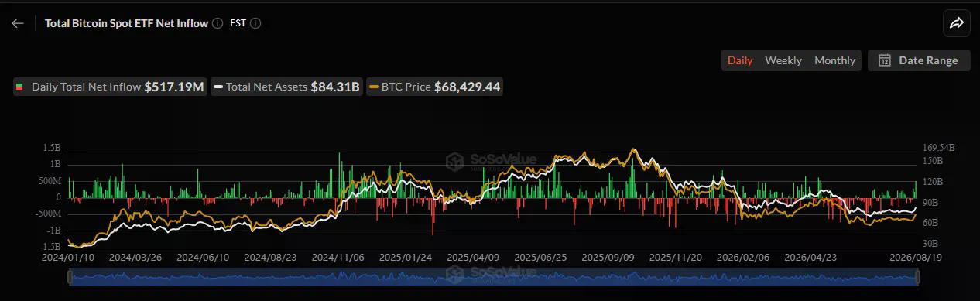
Task: Toggle the Daily Total Net Inflow series
Action: point(110,87)
